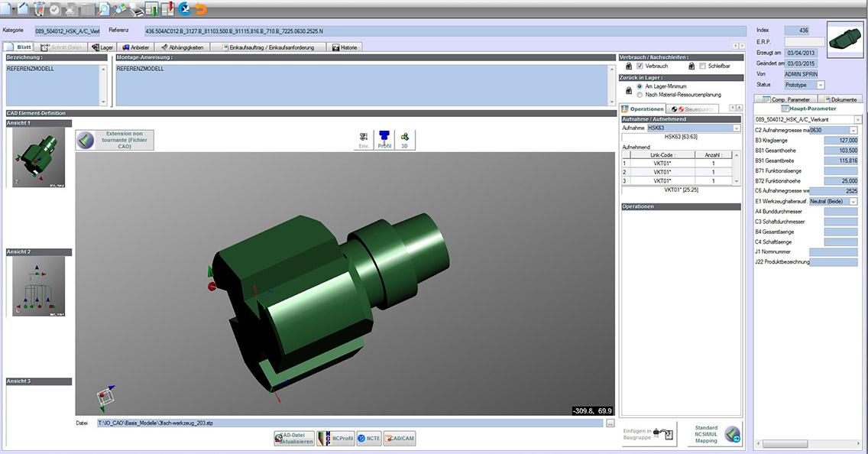Select the Profil view icon
The width and height of the screenshot is (868, 454).
(384, 139)
